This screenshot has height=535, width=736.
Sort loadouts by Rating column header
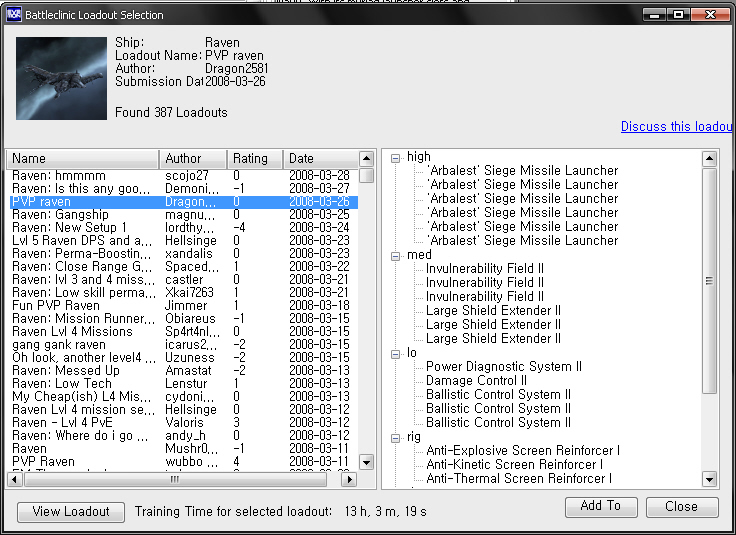(255, 159)
